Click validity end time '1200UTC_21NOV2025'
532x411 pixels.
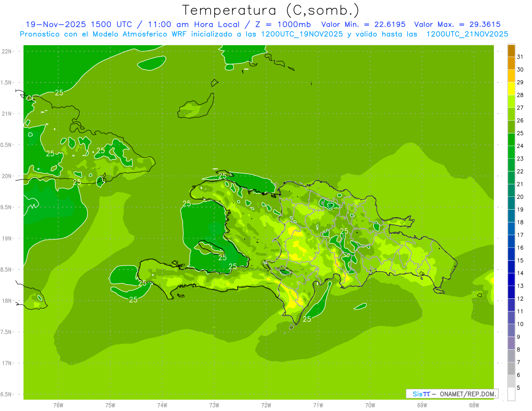coord(467,34)
